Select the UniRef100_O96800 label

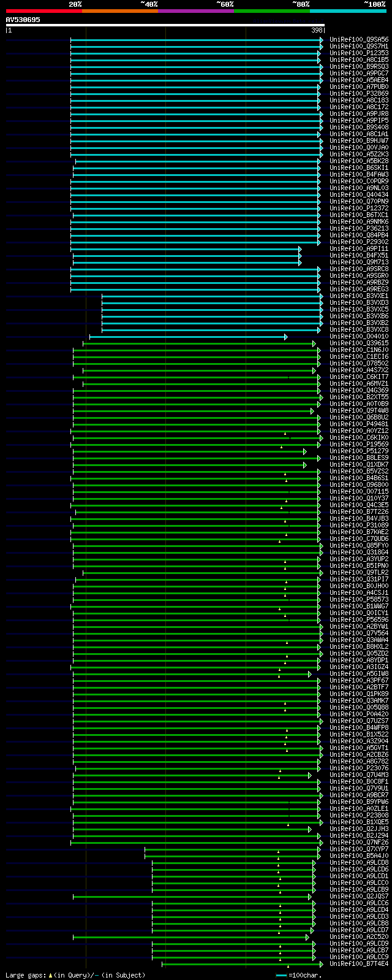click(x=359, y=484)
